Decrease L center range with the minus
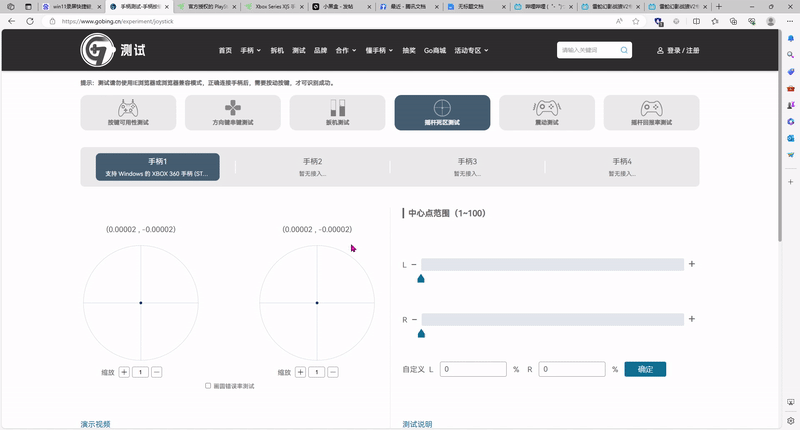 tap(414, 264)
